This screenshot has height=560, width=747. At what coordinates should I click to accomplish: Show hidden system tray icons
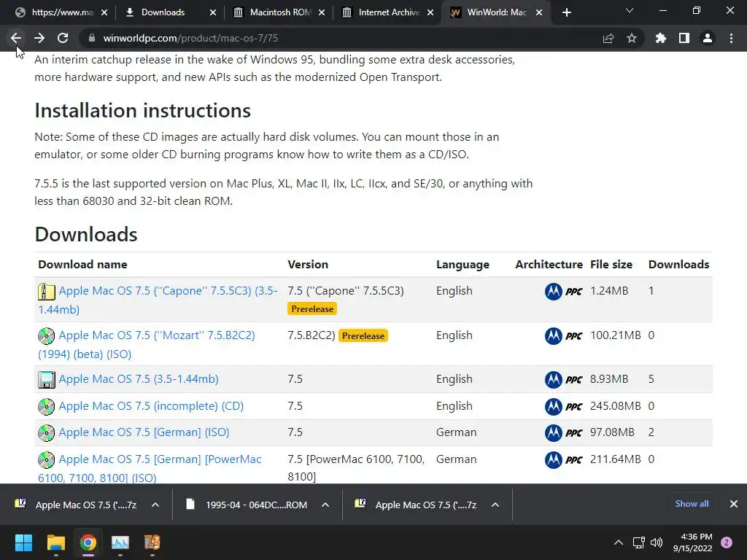pyautogui.click(x=619, y=542)
